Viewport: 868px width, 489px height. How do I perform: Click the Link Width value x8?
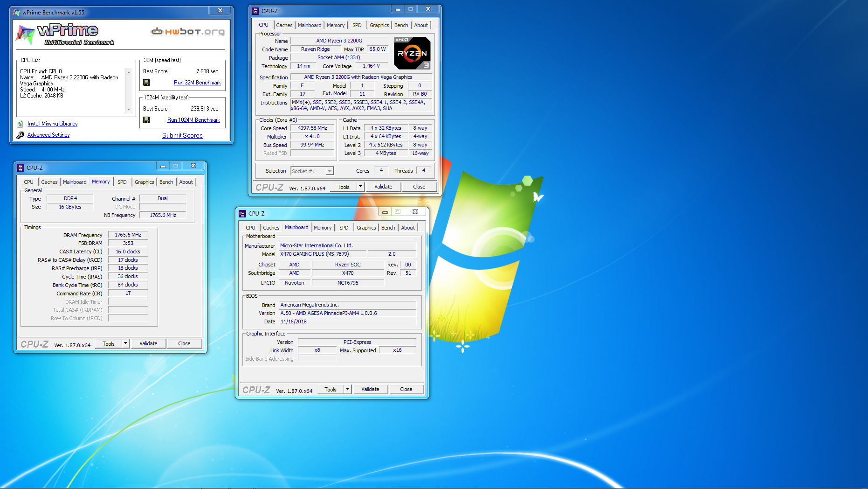(x=317, y=350)
